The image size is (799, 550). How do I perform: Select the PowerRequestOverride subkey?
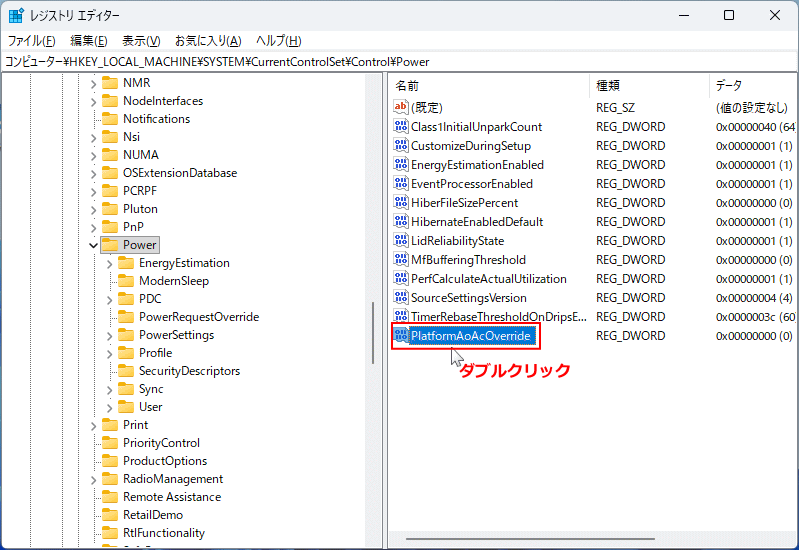click(199, 317)
